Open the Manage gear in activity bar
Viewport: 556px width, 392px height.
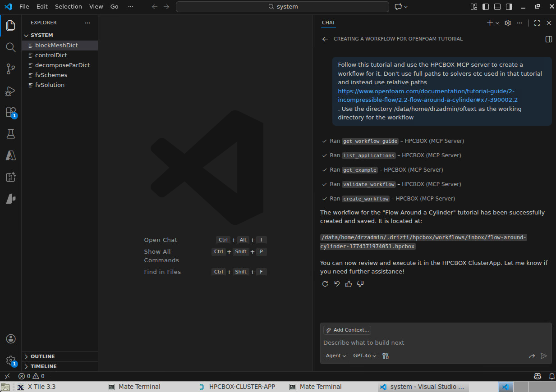(x=10, y=360)
